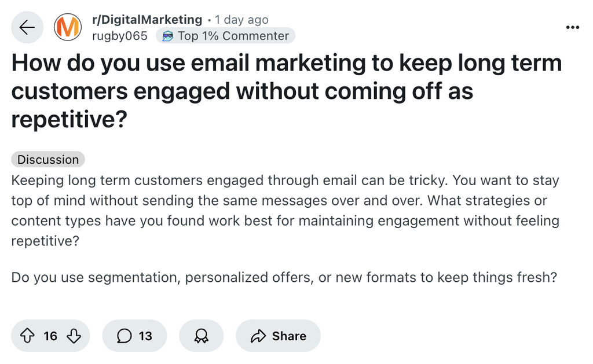Downvote the email marketing post
Viewport: 593px width, 364px height.
tap(74, 336)
